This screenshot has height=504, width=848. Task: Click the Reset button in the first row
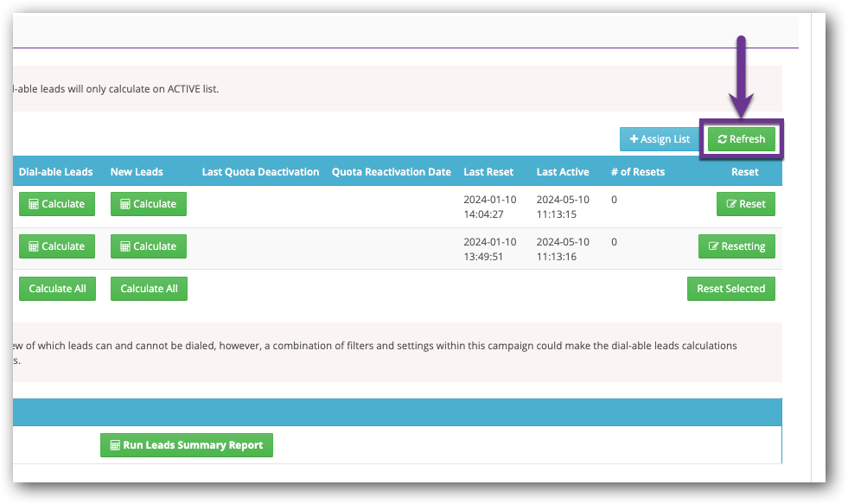[745, 204]
